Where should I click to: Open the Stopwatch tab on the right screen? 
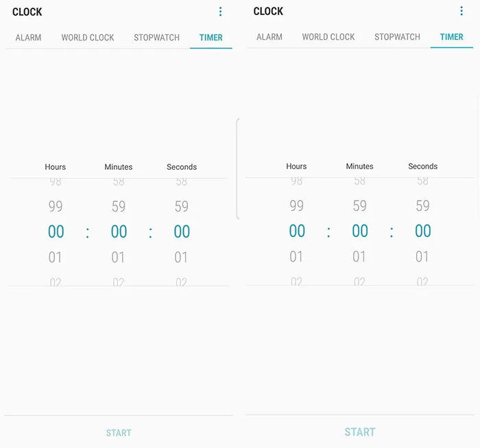[397, 37]
